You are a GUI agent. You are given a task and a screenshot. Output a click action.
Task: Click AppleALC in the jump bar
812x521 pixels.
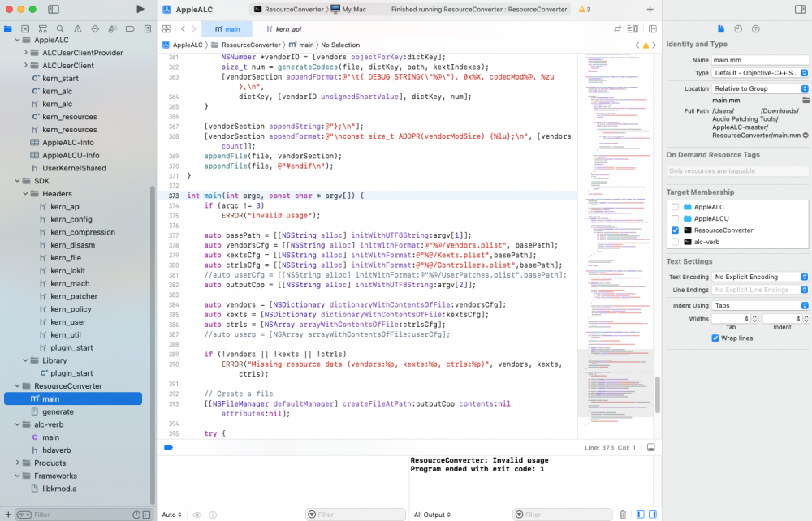coord(182,45)
